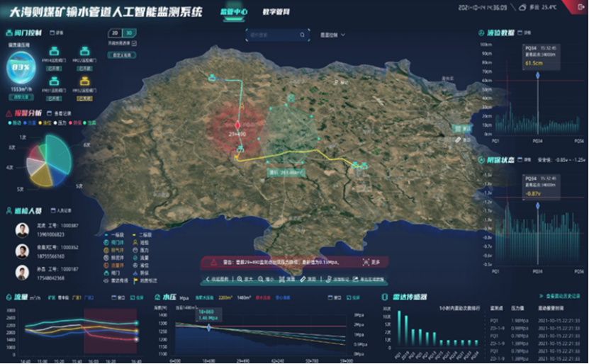This screenshot has width=589, height=364.
Task: Select avatar of inspector 1000352
Action: coord(22,251)
